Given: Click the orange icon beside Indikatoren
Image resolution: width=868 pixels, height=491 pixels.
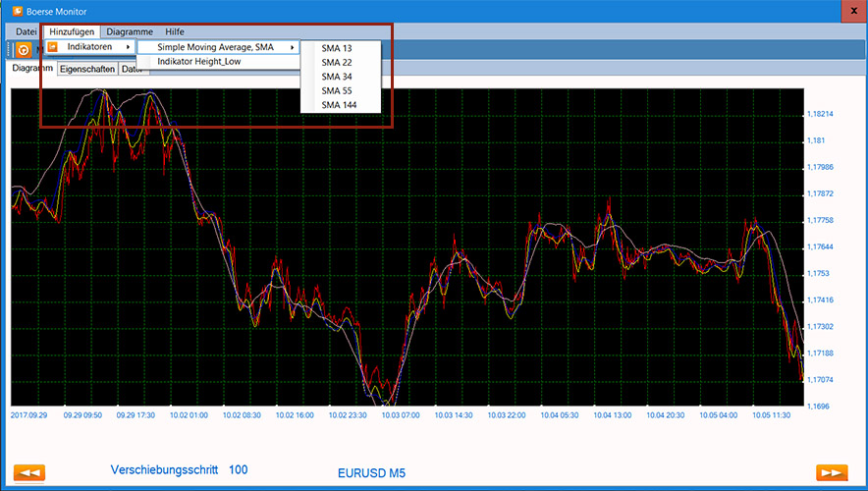Looking at the screenshot, I should [53, 47].
